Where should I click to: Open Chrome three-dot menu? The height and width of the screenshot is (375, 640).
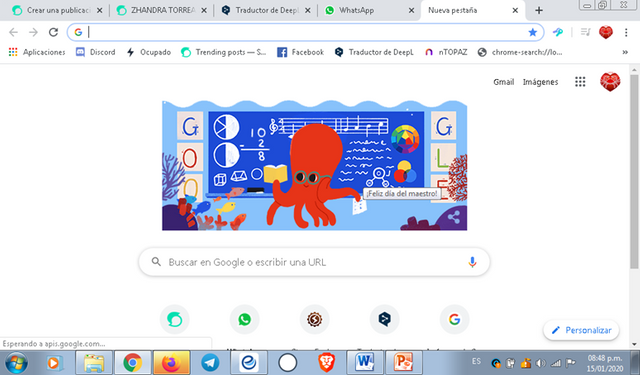click(626, 32)
